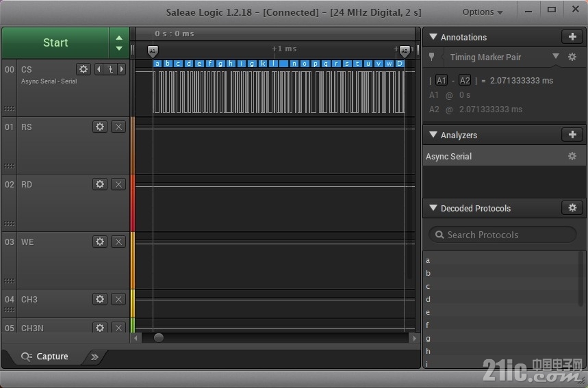Open the more tabs chevron
The height and width of the screenshot is (388, 588).
[x=94, y=357]
